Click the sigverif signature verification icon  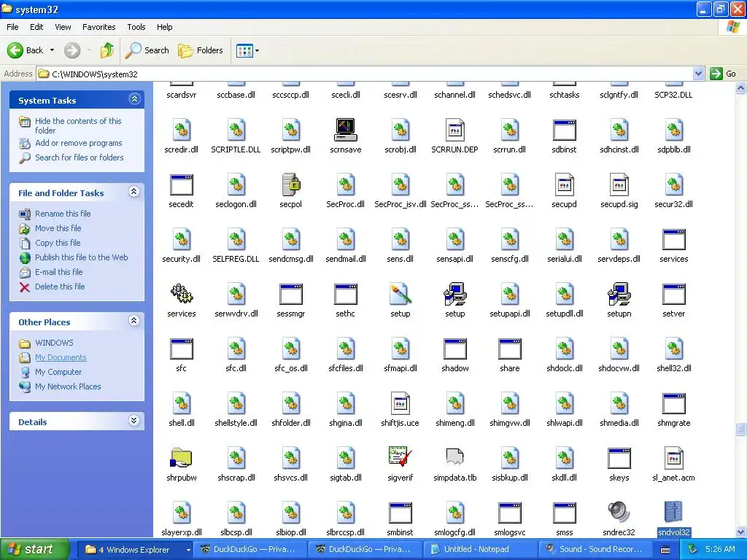400,458
